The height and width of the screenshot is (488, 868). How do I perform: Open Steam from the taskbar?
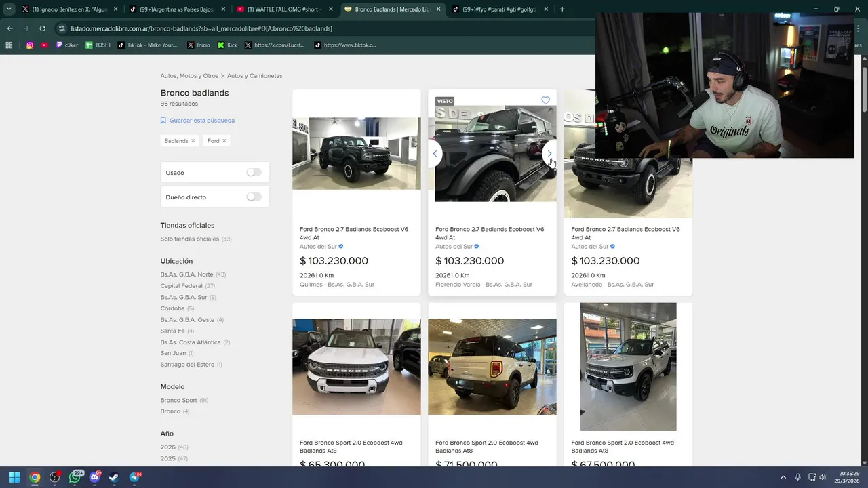tap(115, 477)
